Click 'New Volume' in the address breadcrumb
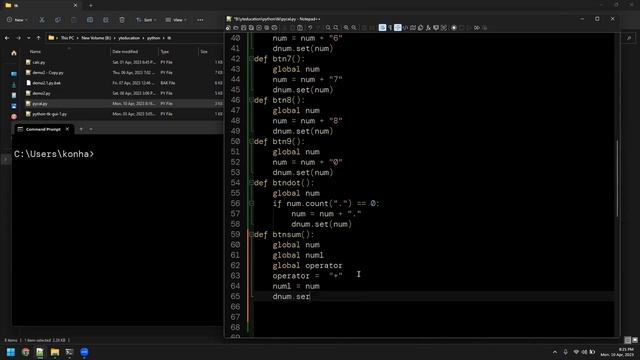 pyautogui.click(x=96, y=38)
